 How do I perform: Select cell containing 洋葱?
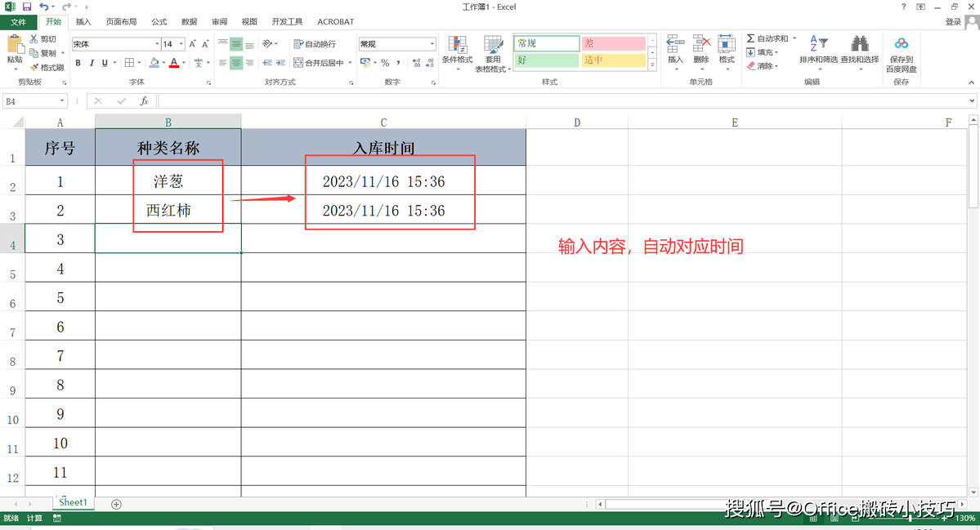coord(168,180)
